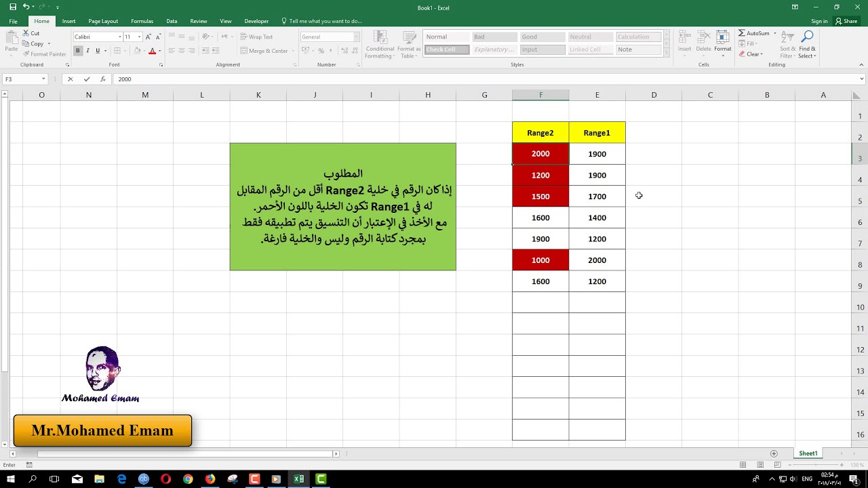Open the General number format dropdown

click(x=357, y=37)
